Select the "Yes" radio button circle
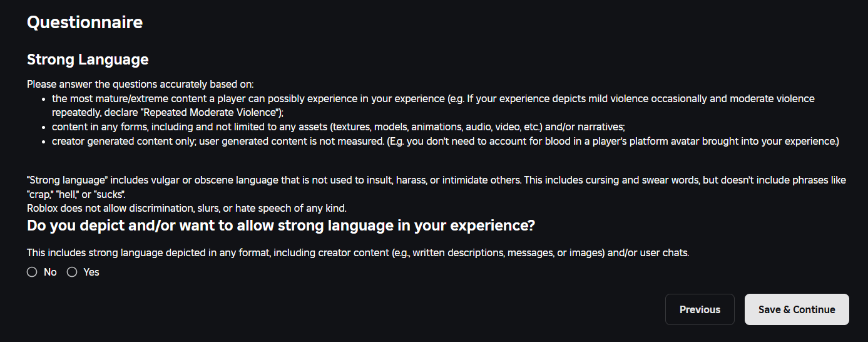Viewport: 868px width, 342px height. [x=72, y=272]
